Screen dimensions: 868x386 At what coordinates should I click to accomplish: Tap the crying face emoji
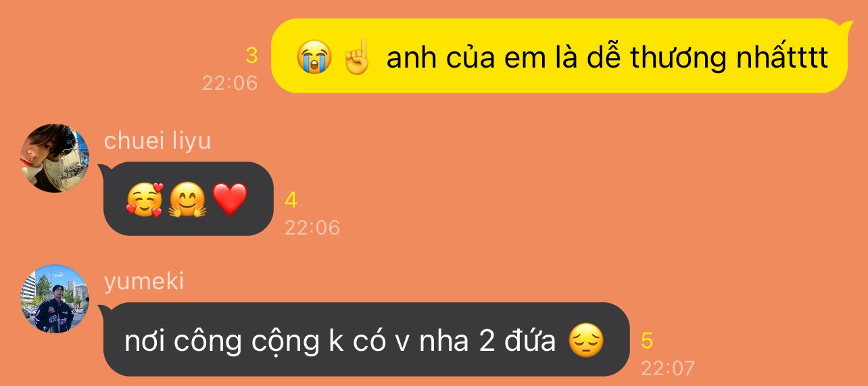pos(314,56)
